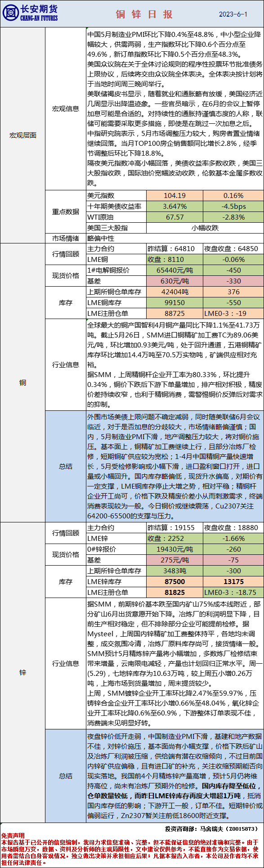Click the 十年期美债收益率 3.647% cell
The height and width of the screenshot is (868, 264).
[175, 206]
